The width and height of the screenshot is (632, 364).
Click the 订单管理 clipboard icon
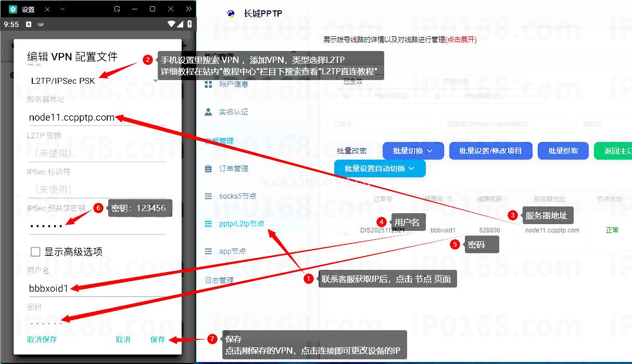tap(209, 168)
